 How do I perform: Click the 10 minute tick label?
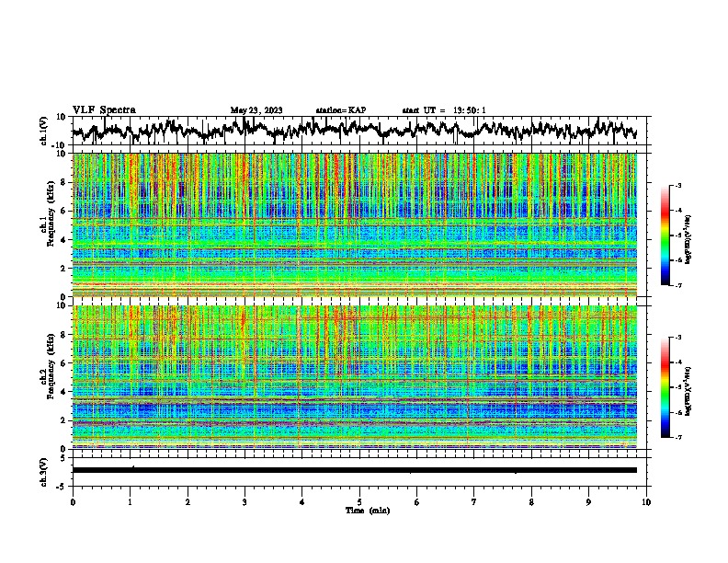646,502
